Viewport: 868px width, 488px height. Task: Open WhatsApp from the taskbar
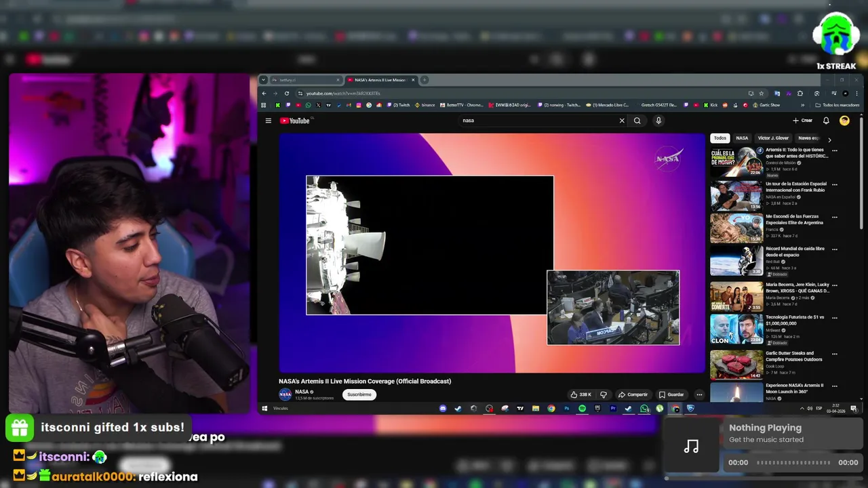(x=644, y=409)
